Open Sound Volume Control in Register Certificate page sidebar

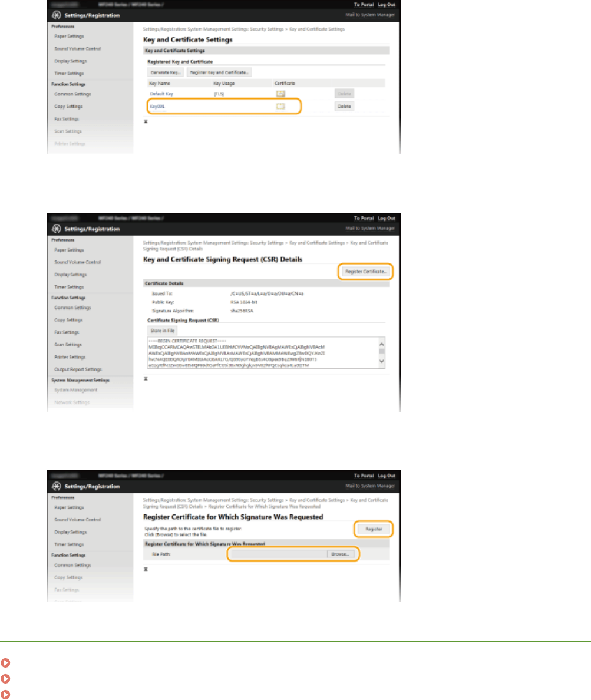[x=78, y=520]
